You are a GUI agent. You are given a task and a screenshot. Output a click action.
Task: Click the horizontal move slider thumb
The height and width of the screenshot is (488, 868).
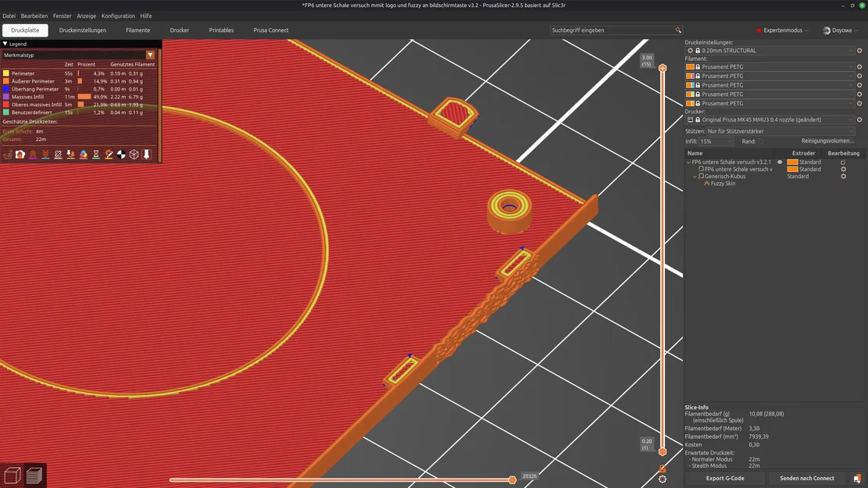(513, 479)
